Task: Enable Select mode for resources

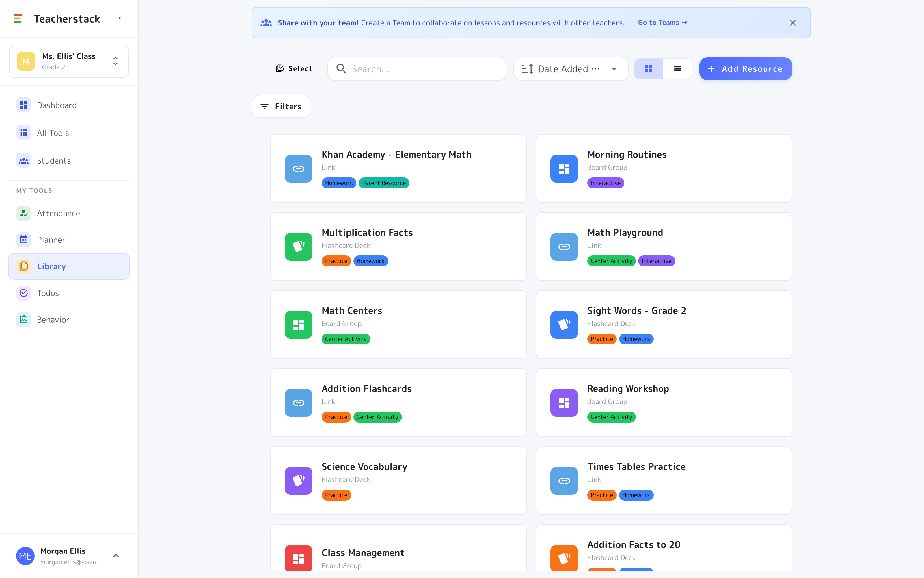Action: coord(294,69)
